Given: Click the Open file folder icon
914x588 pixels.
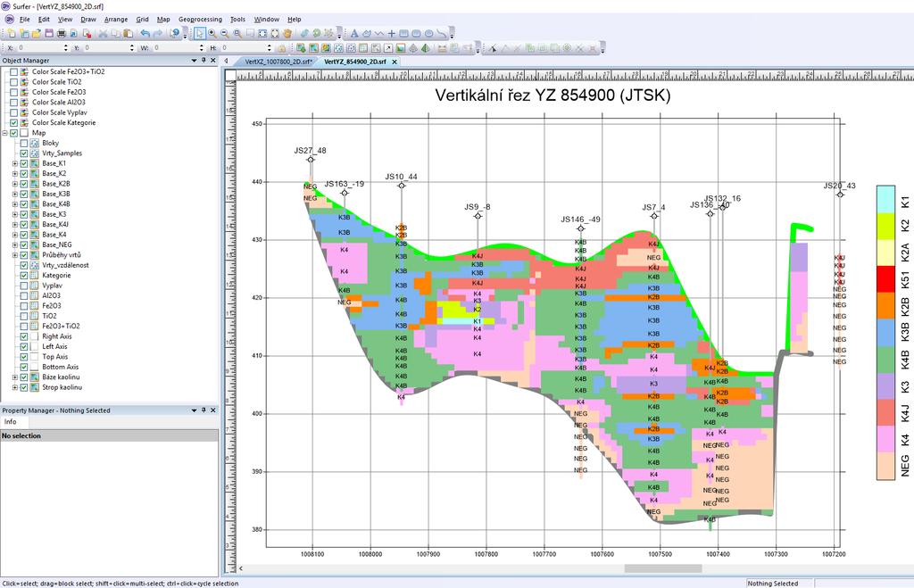Looking at the screenshot, I should click(36, 33).
